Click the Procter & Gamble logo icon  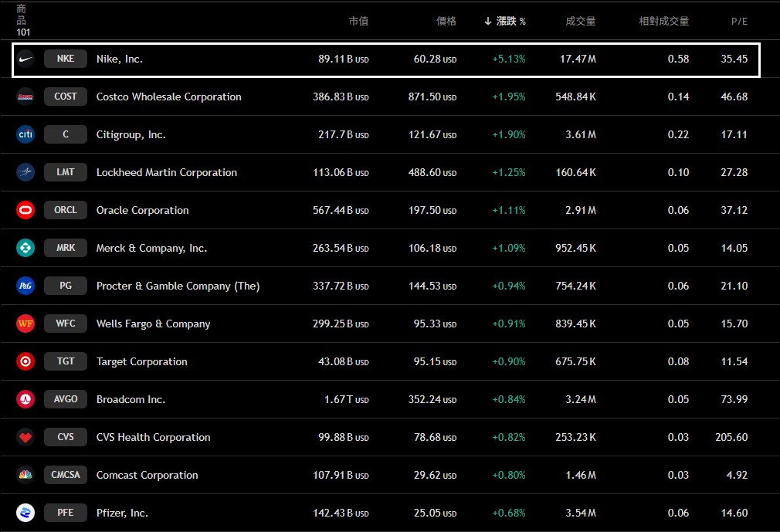pyautogui.click(x=25, y=286)
